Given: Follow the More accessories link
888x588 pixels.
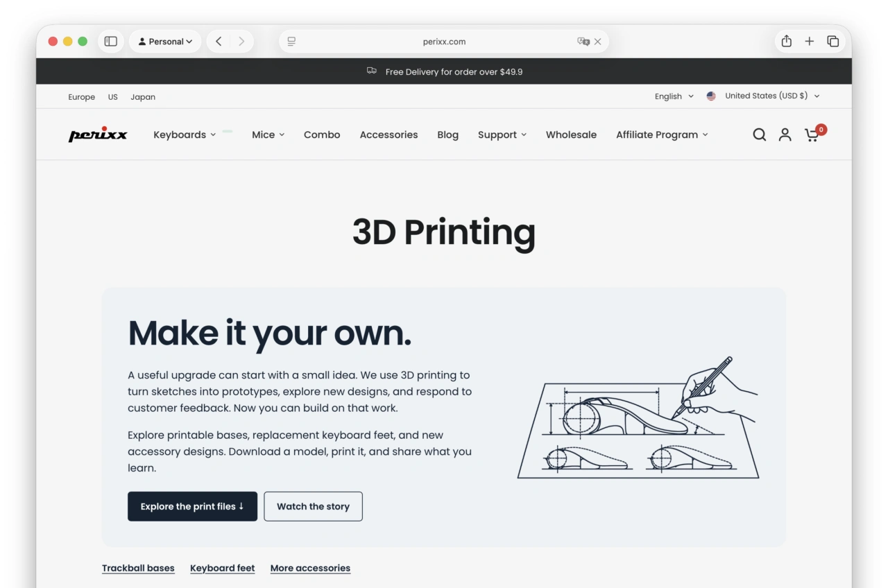Looking at the screenshot, I should tap(310, 568).
